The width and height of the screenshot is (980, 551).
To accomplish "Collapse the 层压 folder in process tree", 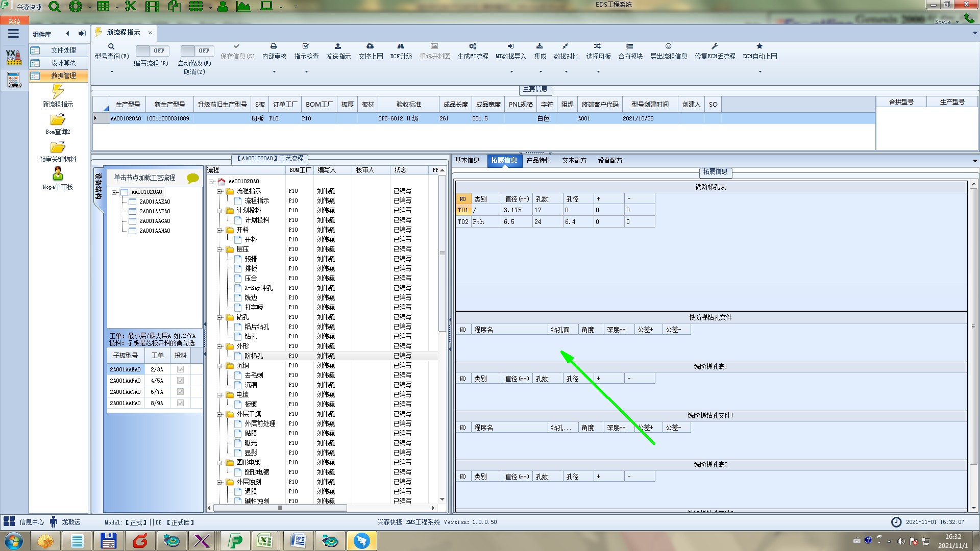I will [x=220, y=249].
